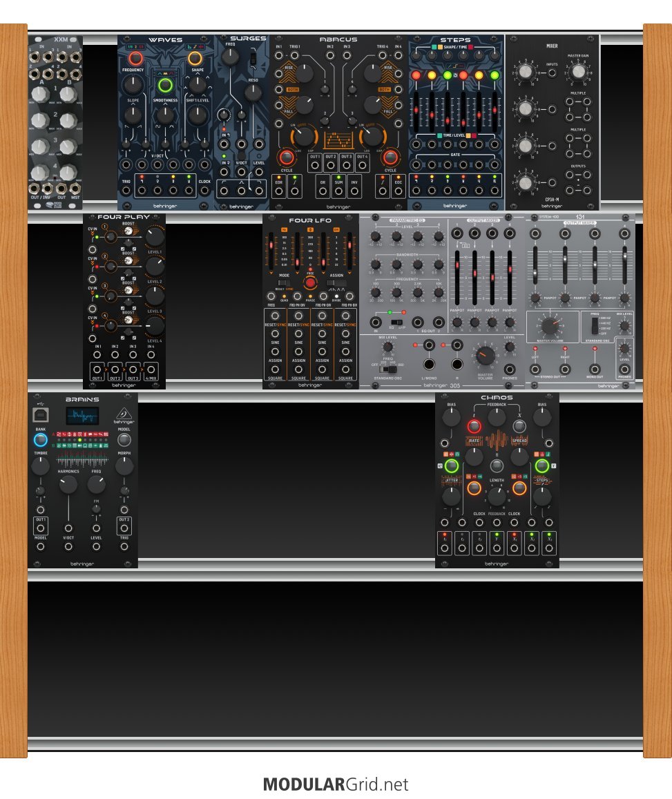Toggle the 131 STANDARD OSC FREQ switch

(x=595, y=326)
